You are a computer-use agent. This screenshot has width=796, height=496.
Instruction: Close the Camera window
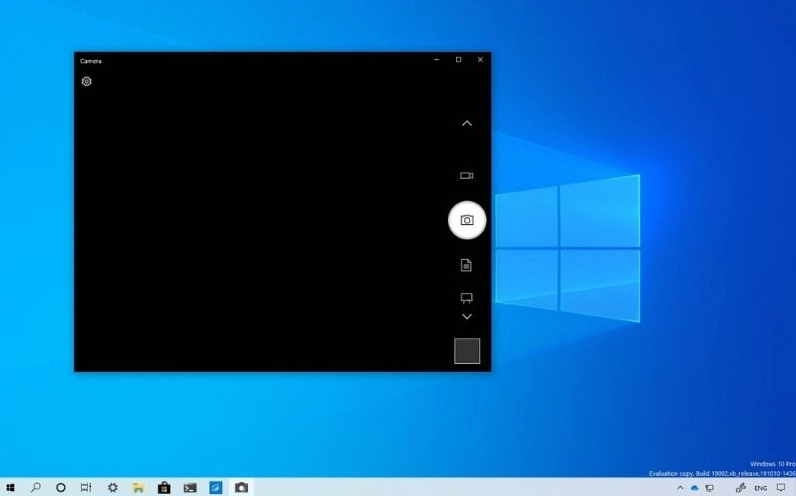pyautogui.click(x=480, y=59)
